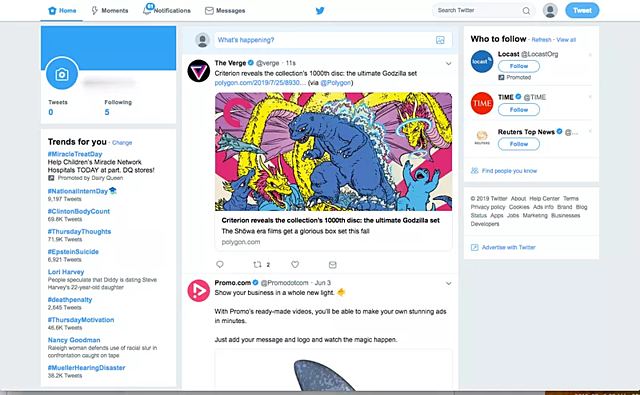The width and height of the screenshot is (640, 395).
Task: Go to the Home tab
Action: [62, 11]
